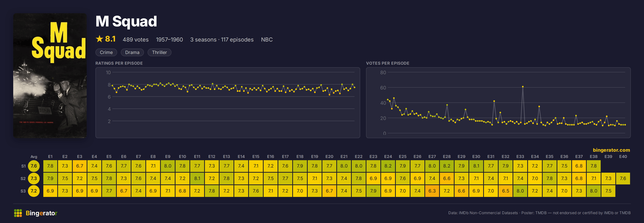644x223 pixels.
Task: Click the yellow star rating icon
Action: click(100, 39)
